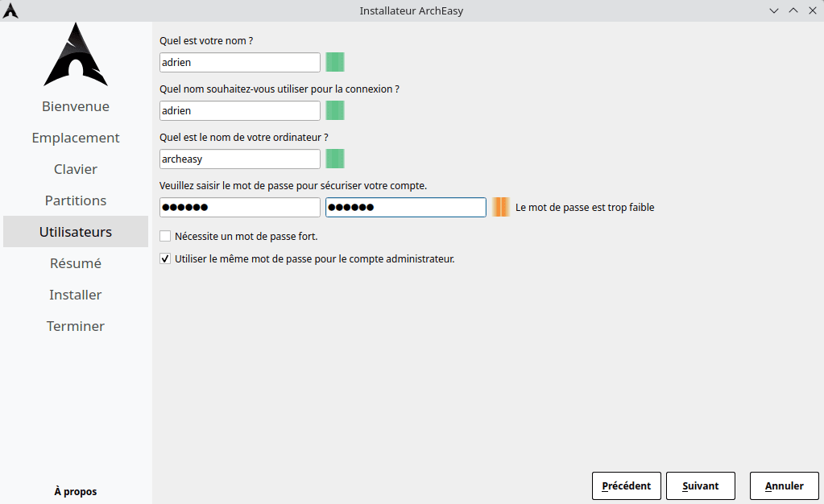This screenshot has height=504, width=824.
Task: Cancel the installation with Annuler
Action: 784,485
